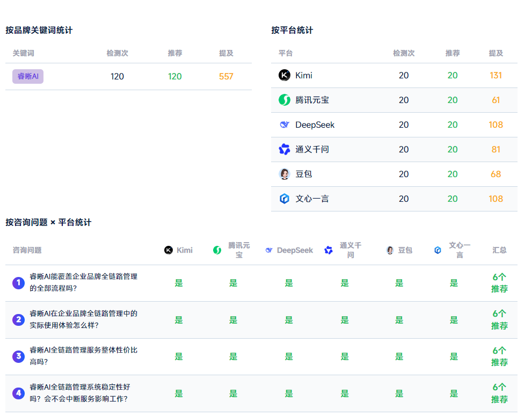Click the number 2 question badge

(19, 319)
